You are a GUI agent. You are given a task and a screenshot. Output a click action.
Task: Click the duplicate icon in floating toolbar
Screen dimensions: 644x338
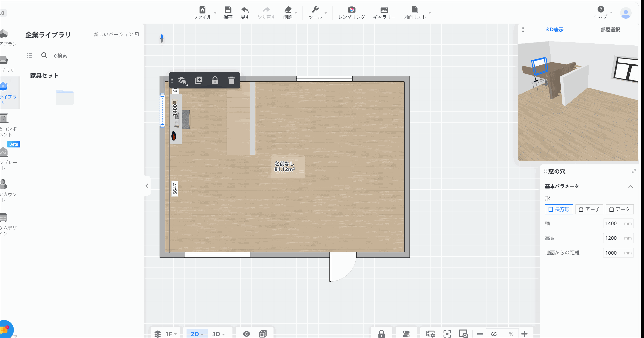pyautogui.click(x=199, y=80)
